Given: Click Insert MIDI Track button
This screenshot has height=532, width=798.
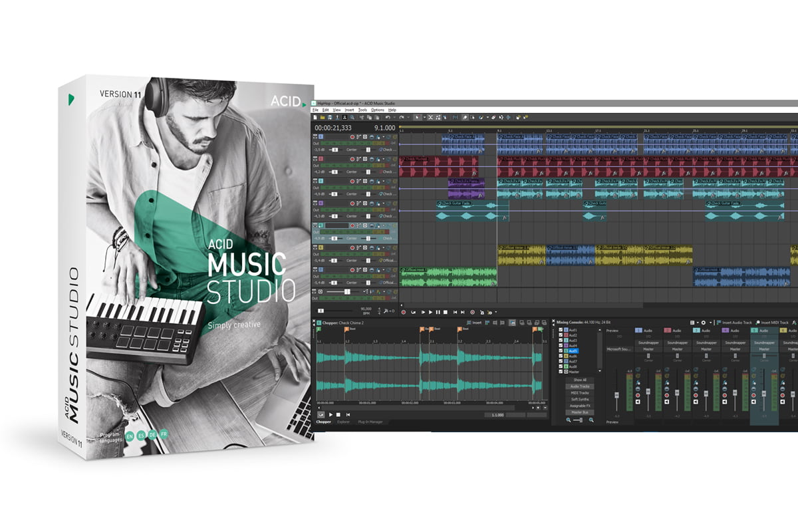Looking at the screenshot, I should [x=772, y=323].
